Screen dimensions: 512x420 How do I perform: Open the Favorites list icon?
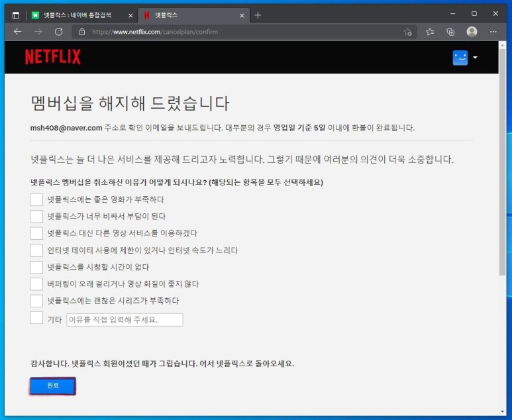430,32
